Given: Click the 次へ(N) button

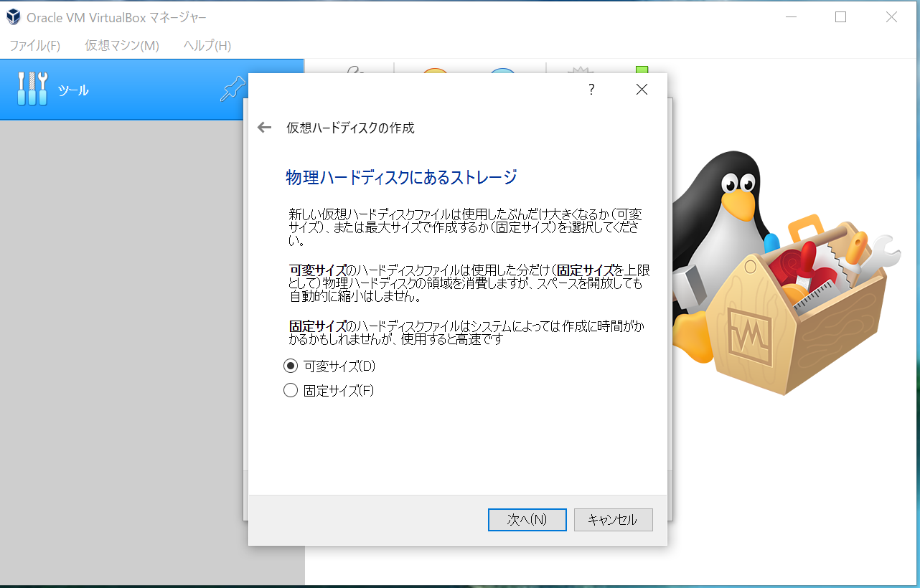Looking at the screenshot, I should [527, 520].
